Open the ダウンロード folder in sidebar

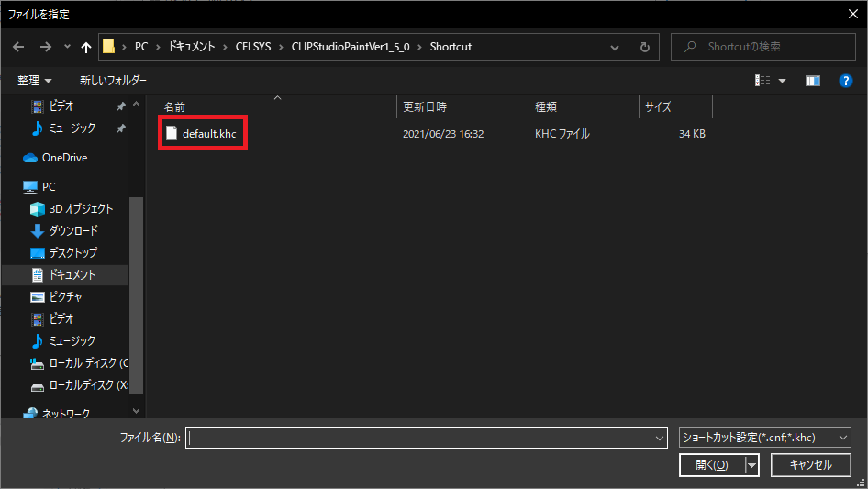point(73,231)
